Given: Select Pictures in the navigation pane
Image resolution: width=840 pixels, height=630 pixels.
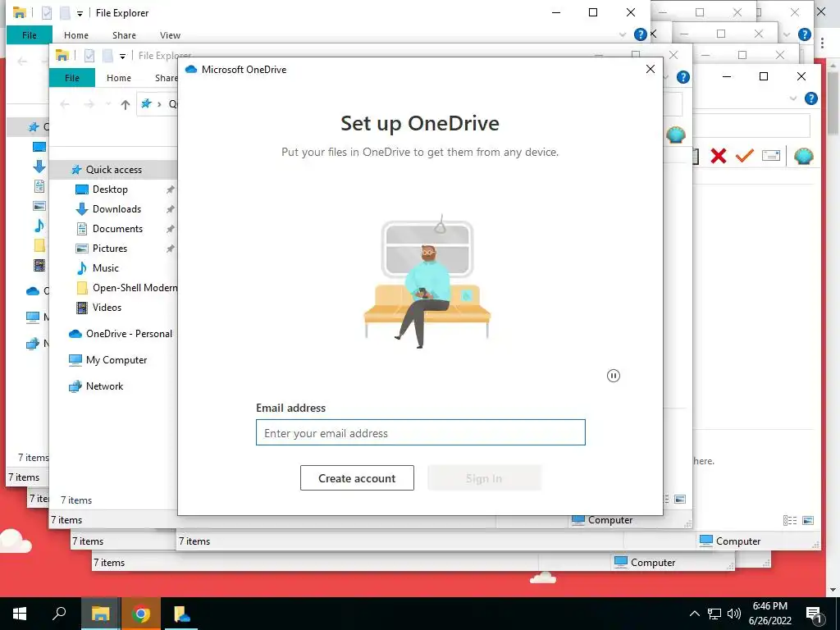Looking at the screenshot, I should pyautogui.click(x=109, y=249).
